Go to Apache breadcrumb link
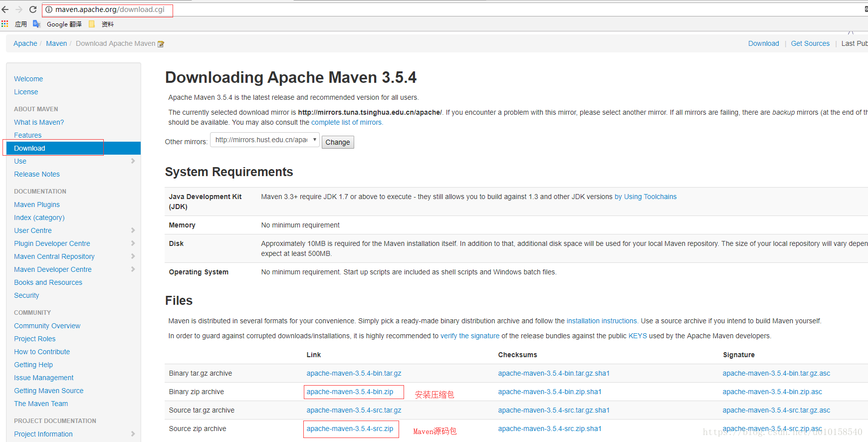Viewport: 868px width, 442px height. 25,43
